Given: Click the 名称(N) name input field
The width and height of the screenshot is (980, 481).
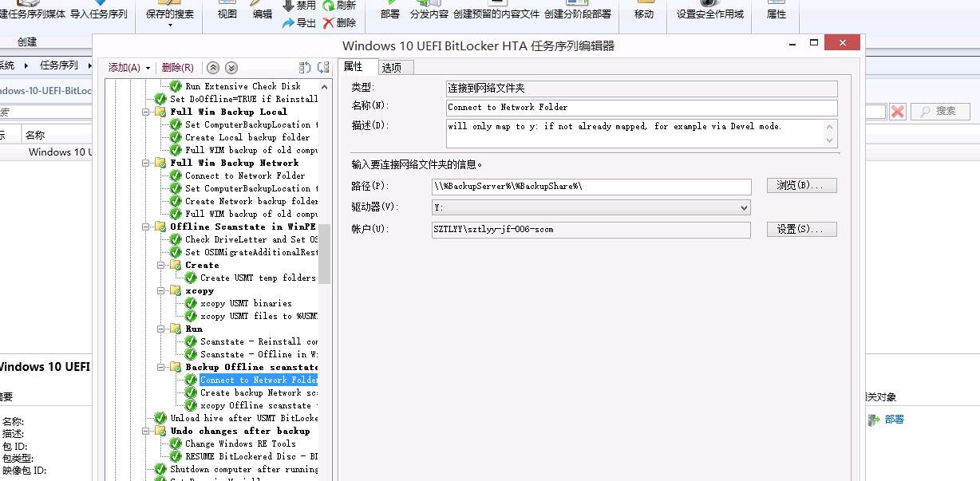Looking at the screenshot, I should (642, 107).
